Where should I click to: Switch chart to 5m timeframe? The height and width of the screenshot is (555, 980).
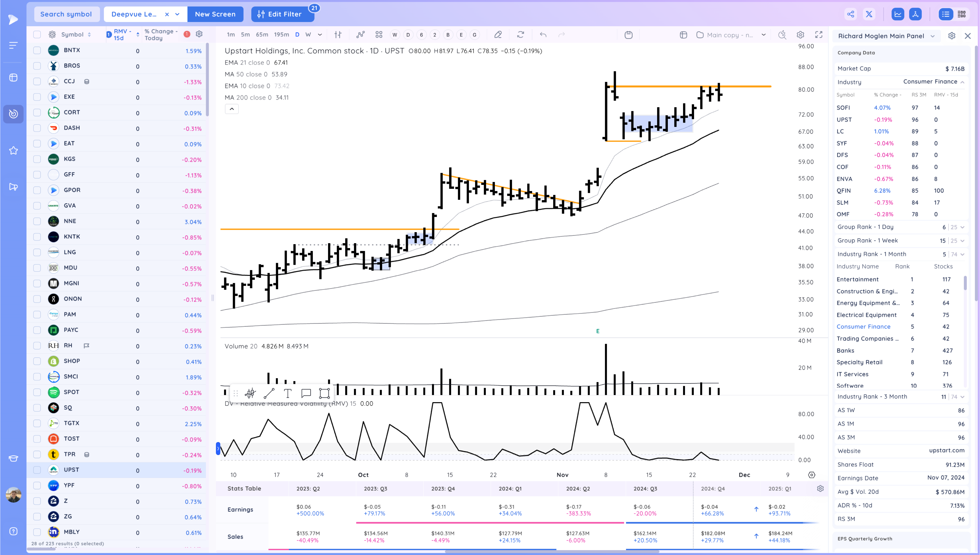[245, 35]
